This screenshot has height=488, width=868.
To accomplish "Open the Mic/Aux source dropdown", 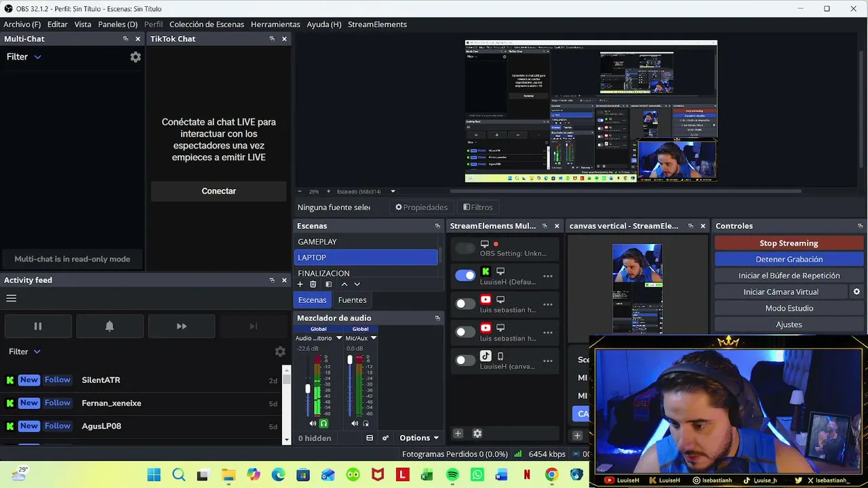I will [373, 338].
